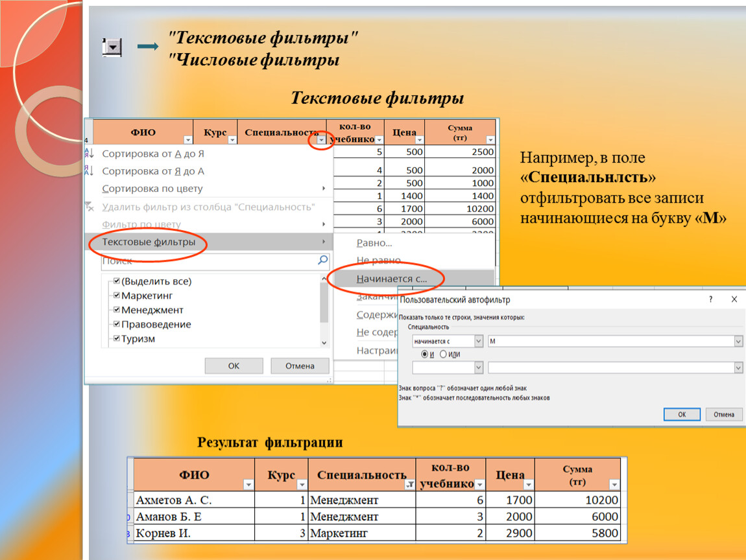Click Отмена in the autofilter dialog
The image size is (746, 560).
point(724,415)
